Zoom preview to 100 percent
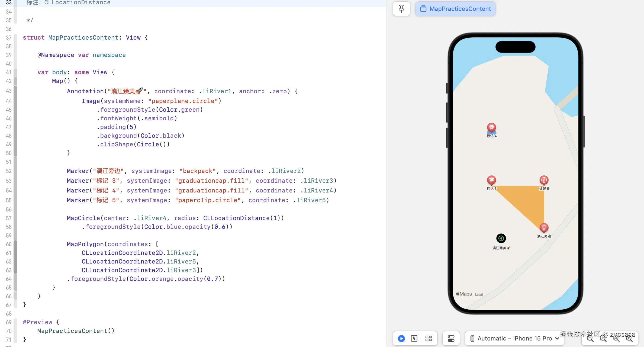Image resolution: width=644 pixels, height=347 pixels. coord(603,338)
